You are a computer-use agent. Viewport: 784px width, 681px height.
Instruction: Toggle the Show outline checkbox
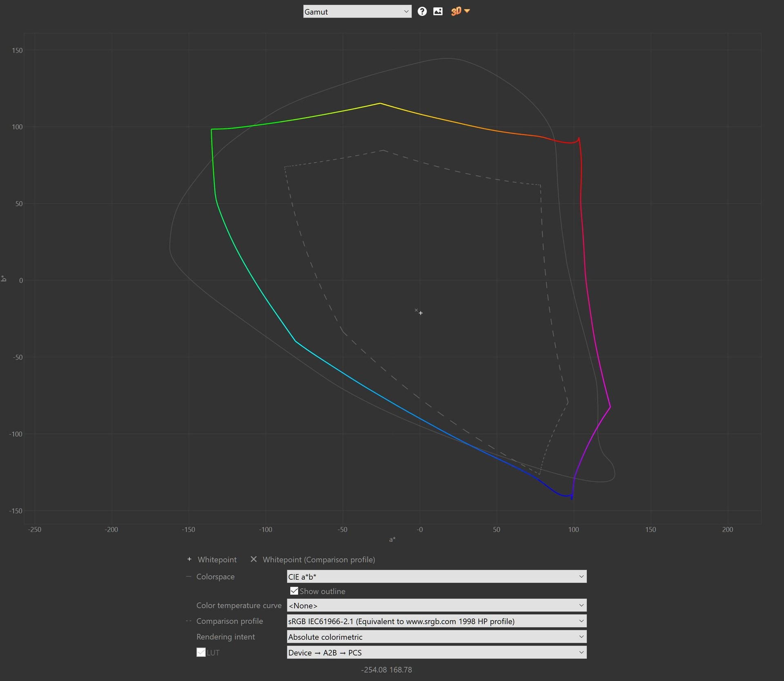pyautogui.click(x=294, y=591)
